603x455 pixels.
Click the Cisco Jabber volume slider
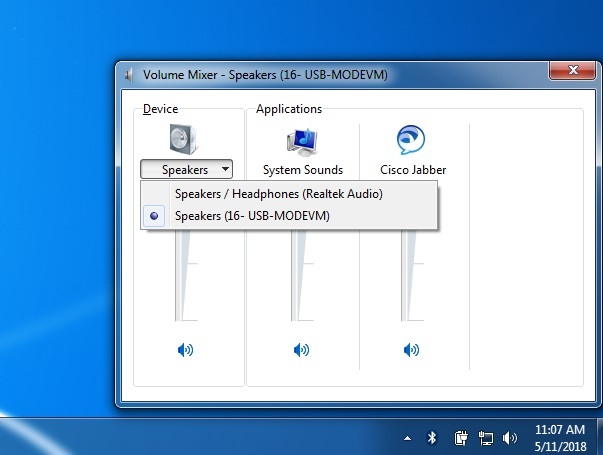pyautogui.click(x=412, y=275)
